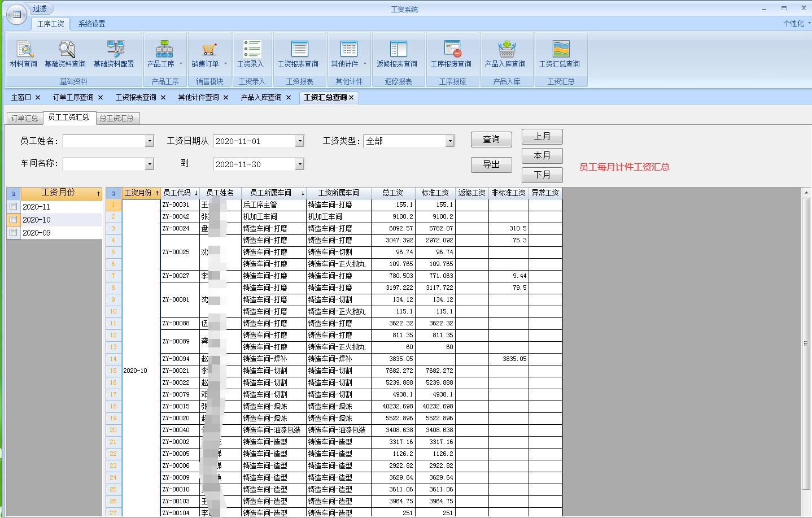Viewport: 812px width, 518px height.
Task: Click the 铸造车间-油漆包装 员工所属车间 cell
Action: pyautogui.click(x=273, y=430)
